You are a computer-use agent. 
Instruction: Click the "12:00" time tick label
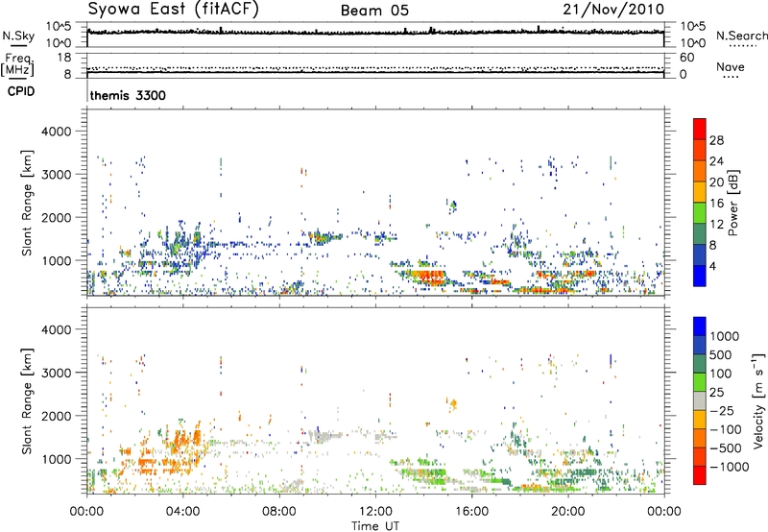[x=375, y=512]
